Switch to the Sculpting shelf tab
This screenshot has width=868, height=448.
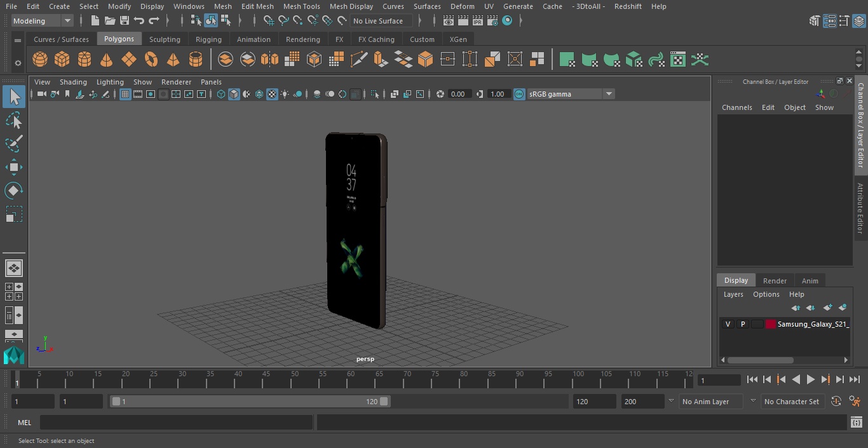tap(165, 39)
